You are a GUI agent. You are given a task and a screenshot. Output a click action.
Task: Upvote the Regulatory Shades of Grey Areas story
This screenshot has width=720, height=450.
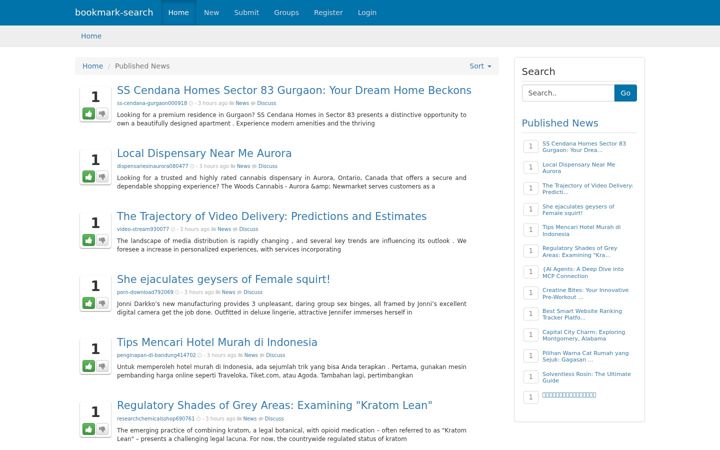(89, 429)
